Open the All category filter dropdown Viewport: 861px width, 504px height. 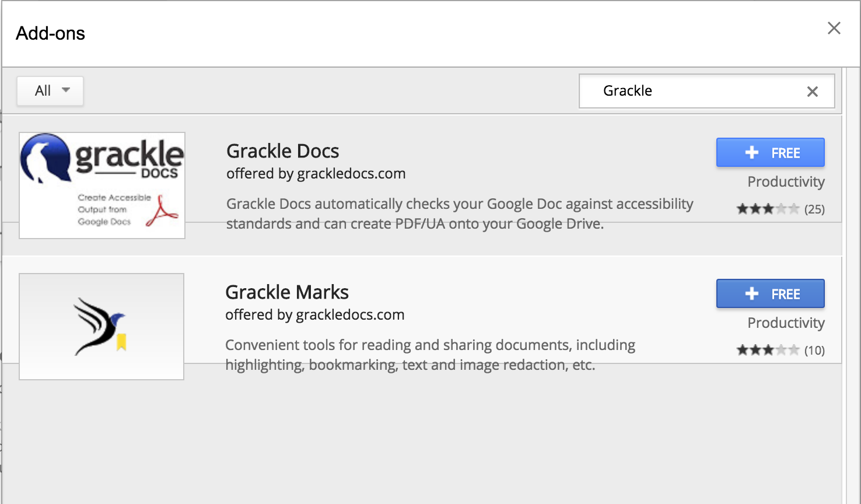[x=50, y=91]
